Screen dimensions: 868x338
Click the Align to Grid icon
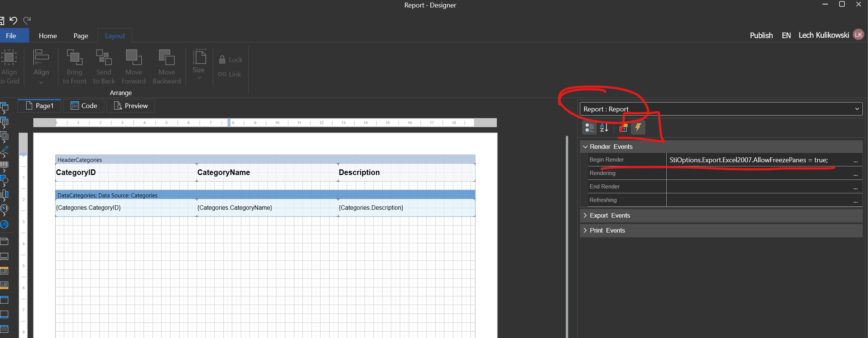point(9,57)
